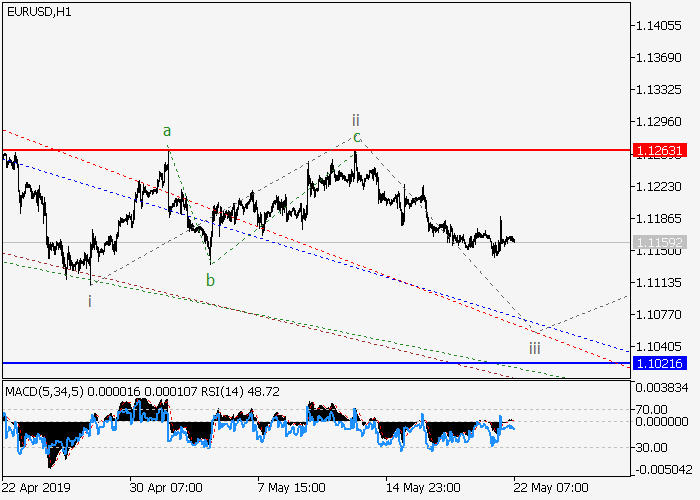Screen dimensions: 700x500
Task: Select the green 'b' wave label
Action: pyautogui.click(x=210, y=280)
